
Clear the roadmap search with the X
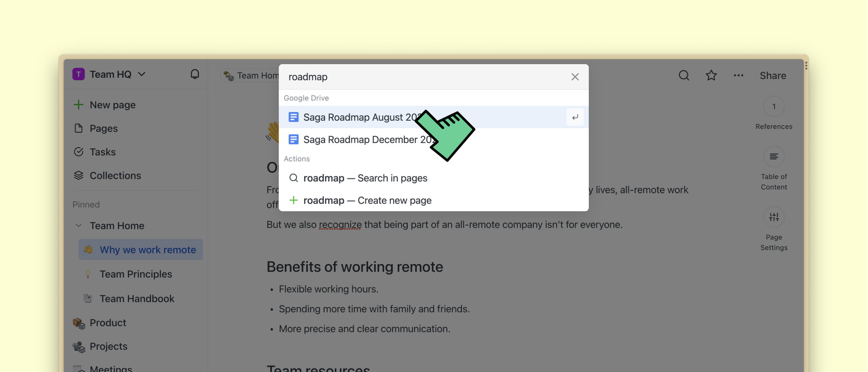coord(575,77)
